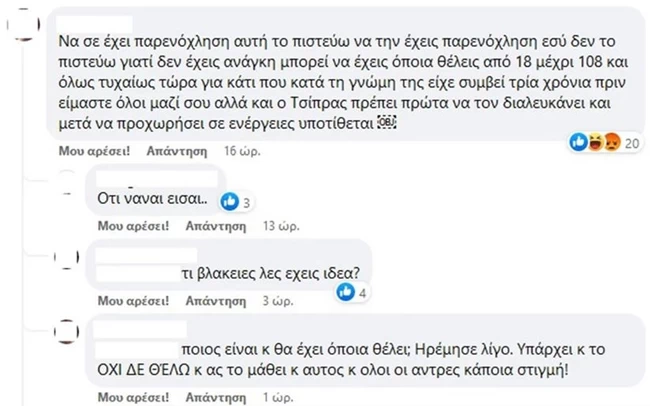
Task: Click reaction count 20 on first comment
Action: 630,144
